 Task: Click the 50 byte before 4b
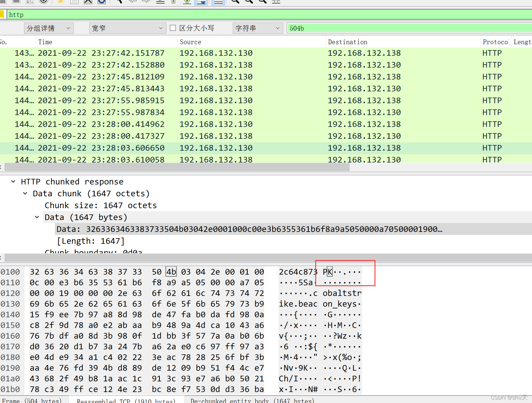(x=157, y=272)
